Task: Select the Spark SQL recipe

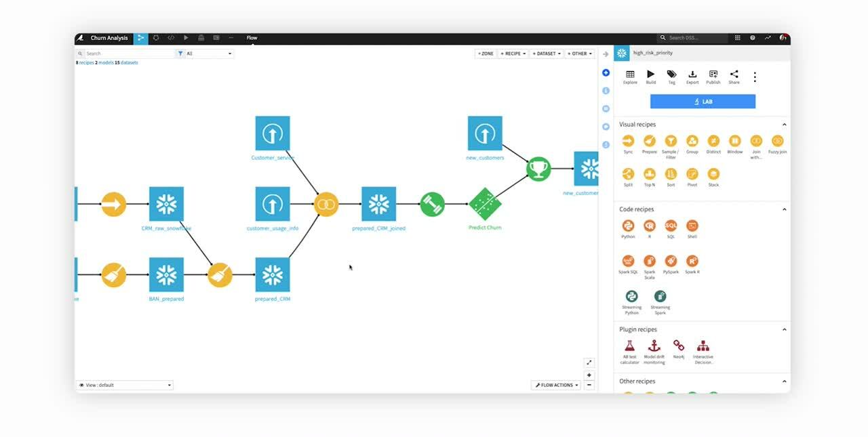Action: pyautogui.click(x=628, y=261)
